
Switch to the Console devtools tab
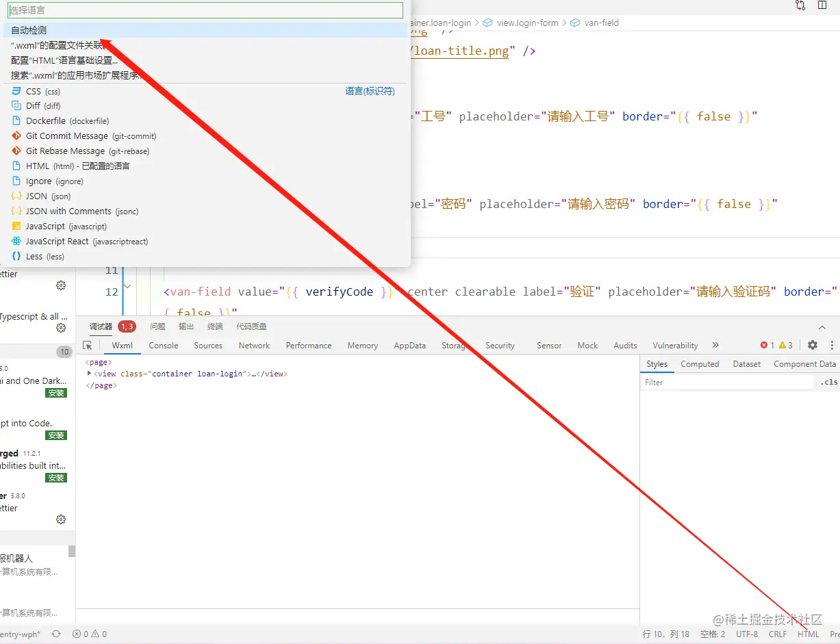point(164,346)
